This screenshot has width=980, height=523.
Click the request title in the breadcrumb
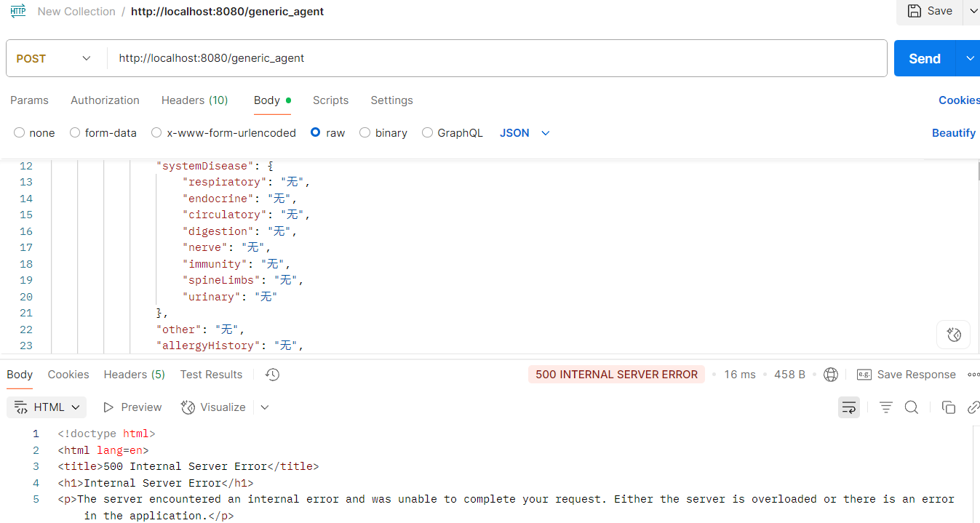[x=228, y=12]
